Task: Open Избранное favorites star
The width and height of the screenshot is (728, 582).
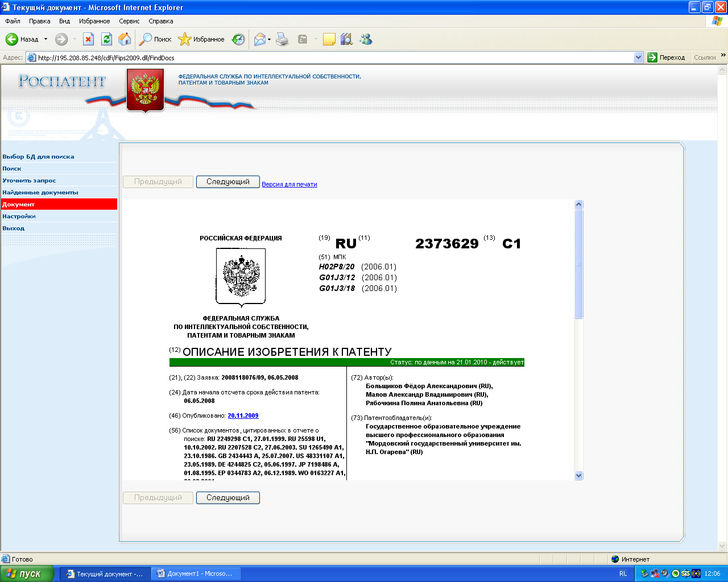Action: pos(201,39)
